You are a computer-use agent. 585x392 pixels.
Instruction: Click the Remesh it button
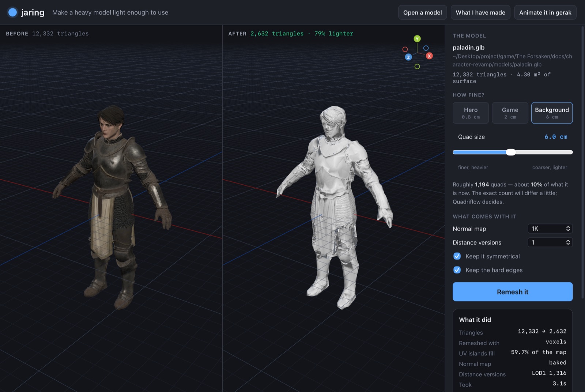click(513, 292)
